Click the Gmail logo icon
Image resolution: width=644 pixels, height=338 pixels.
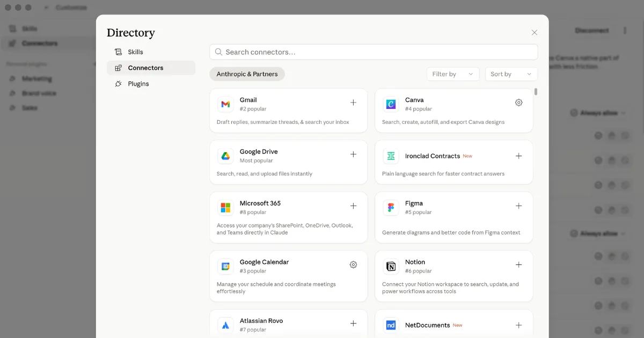click(225, 104)
